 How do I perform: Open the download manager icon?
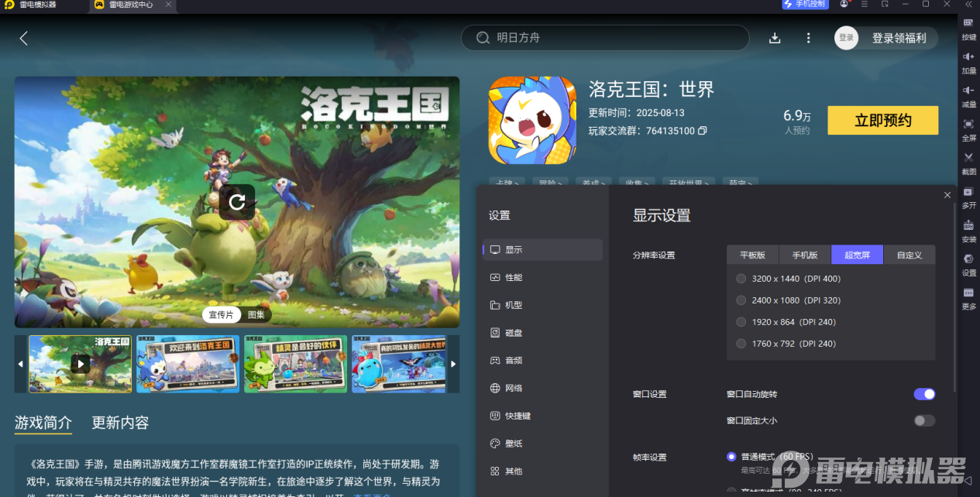click(775, 38)
